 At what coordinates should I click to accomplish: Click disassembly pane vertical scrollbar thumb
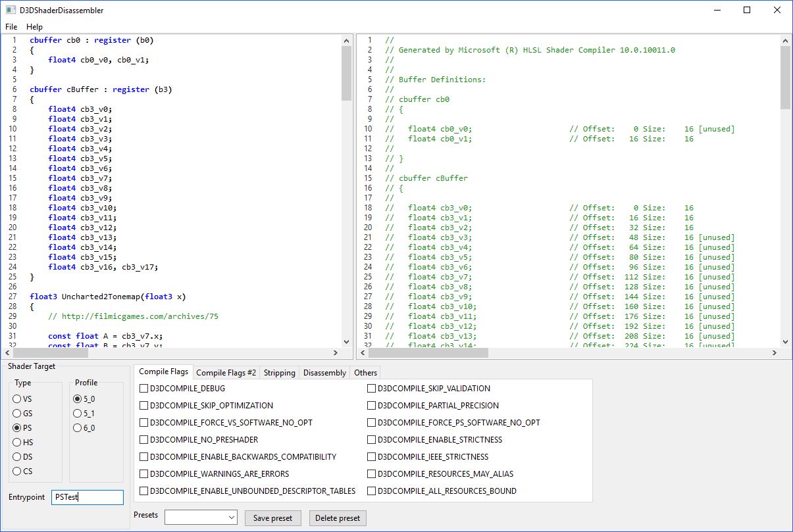[x=785, y=77]
